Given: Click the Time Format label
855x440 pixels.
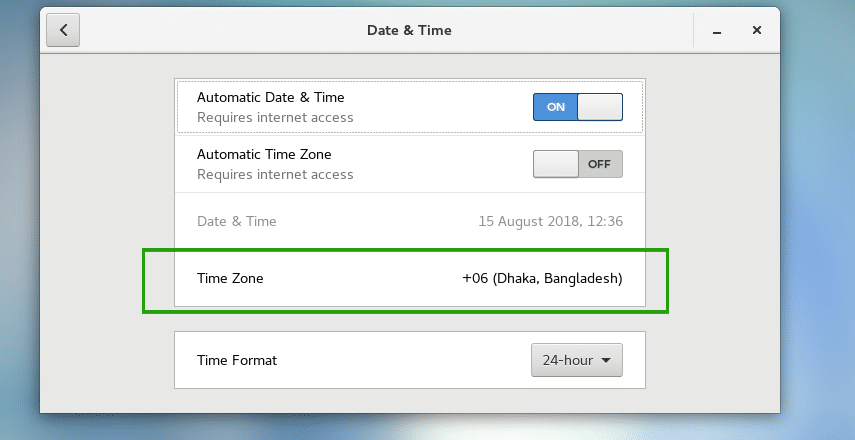Looking at the screenshot, I should click(x=237, y=360).
